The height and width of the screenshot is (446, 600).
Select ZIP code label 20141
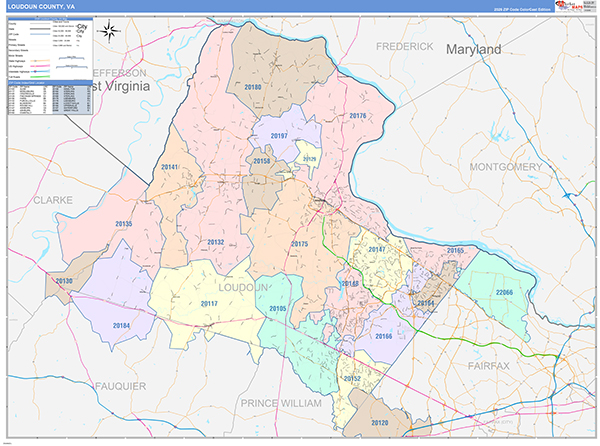tap(170, 167)
